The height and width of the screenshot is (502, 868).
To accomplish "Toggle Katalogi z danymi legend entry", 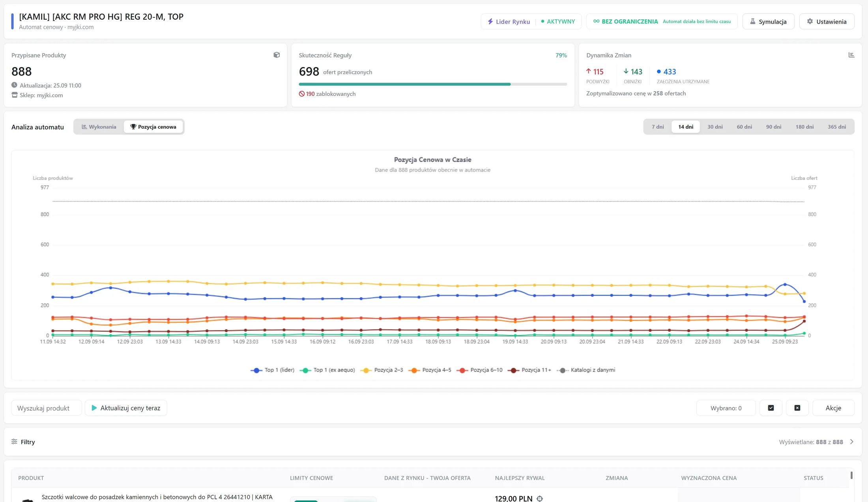I will [x=586, y=370].
